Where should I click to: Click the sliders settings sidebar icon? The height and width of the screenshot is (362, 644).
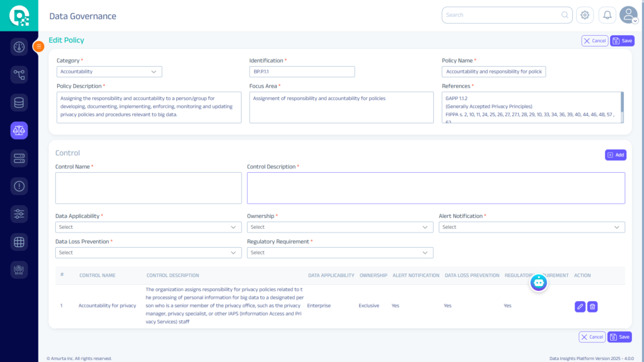click(19, 214)
